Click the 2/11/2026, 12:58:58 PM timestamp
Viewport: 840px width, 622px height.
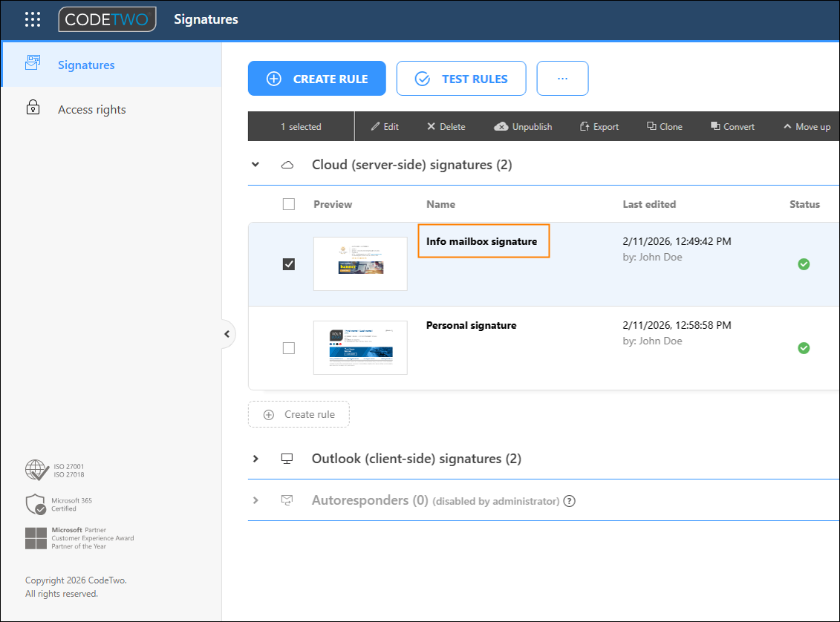677,325
